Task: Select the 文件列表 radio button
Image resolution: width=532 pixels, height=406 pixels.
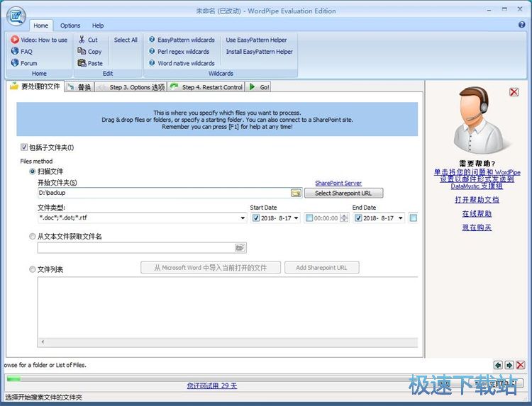Action: coord(32,269)
